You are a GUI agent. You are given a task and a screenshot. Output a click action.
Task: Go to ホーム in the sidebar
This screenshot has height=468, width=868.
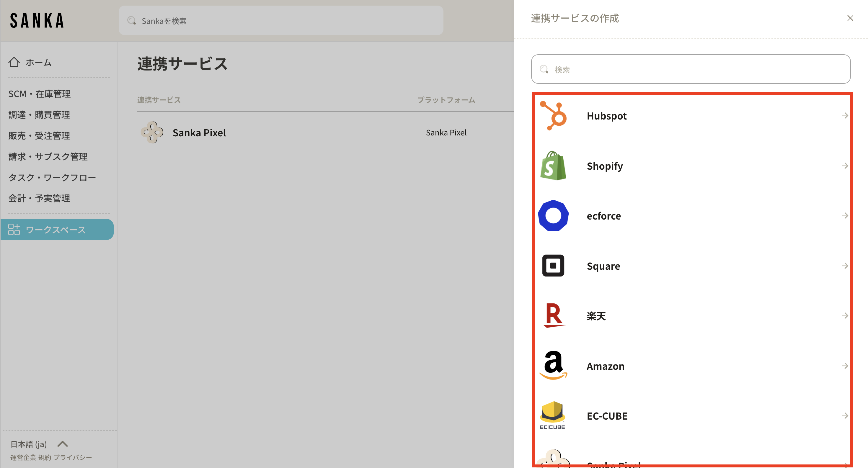pyautogui.click(x=38, y=62)
